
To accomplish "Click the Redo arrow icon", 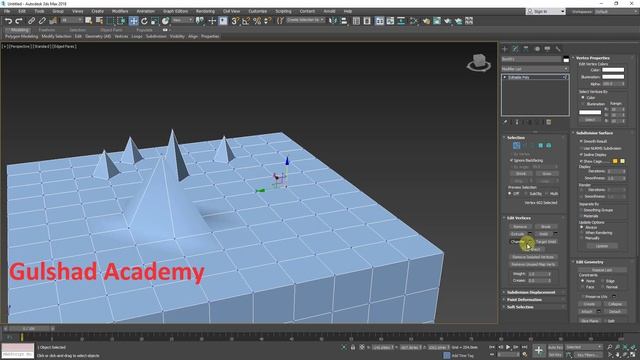I will 19,21.
